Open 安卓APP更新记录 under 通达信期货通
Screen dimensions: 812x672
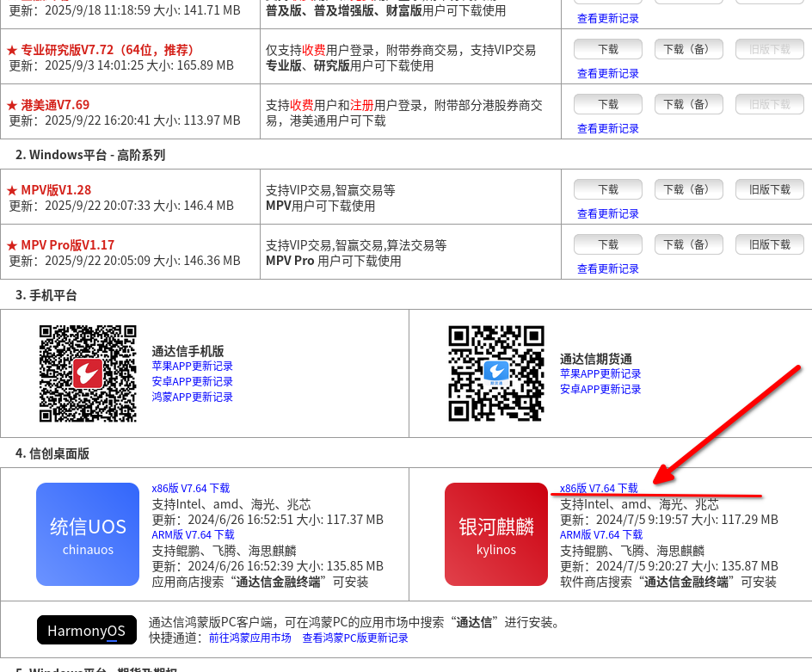600,389
